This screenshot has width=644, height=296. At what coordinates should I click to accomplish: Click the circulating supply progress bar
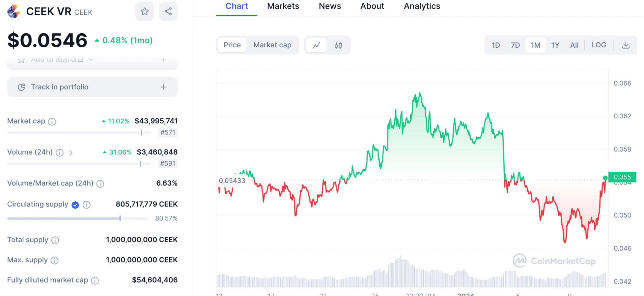(x=77, y=218)
